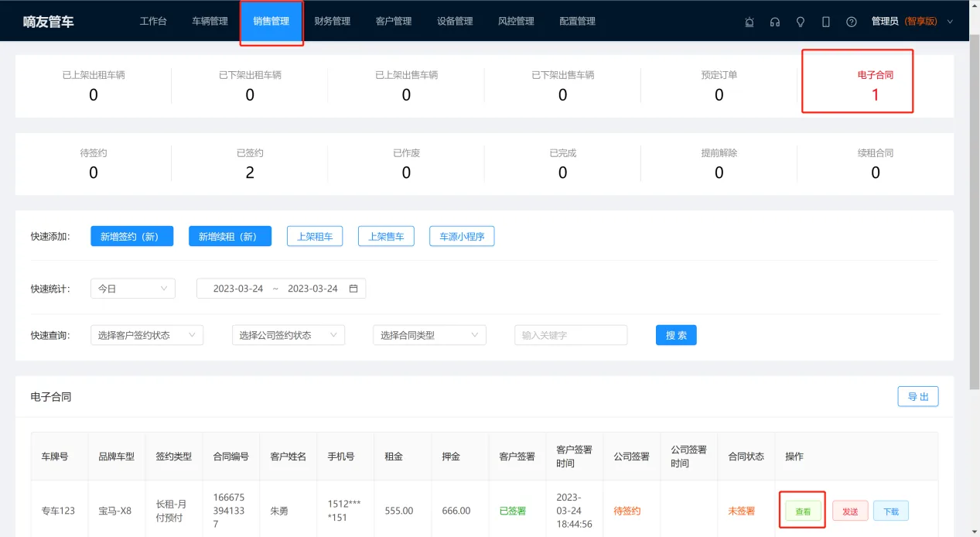This screenshot has width=980, height=537.
Task: Select 已签约 stat showing 2
Action: pos(250,163)
